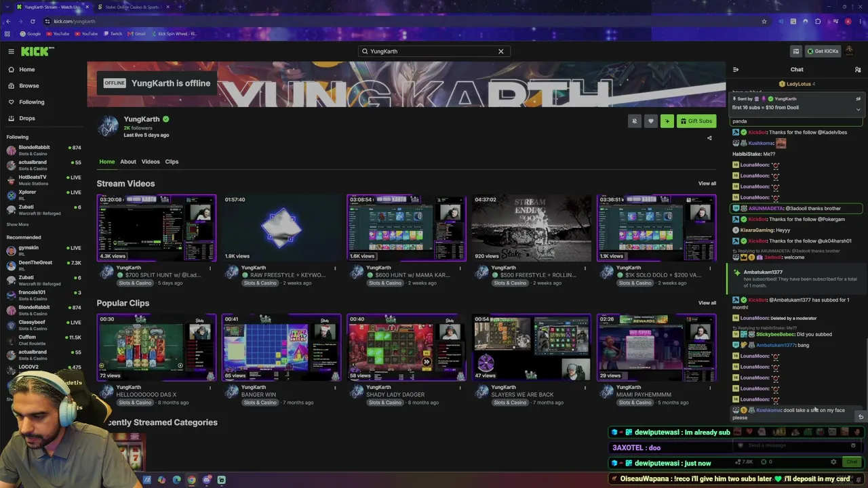This screenshot has width=868, height=488.
Task: View all Stream Videos
Action: 707,184
